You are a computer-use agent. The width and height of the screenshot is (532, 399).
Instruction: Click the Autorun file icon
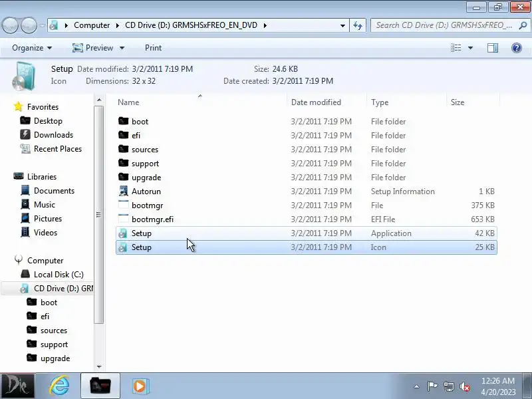pos(124,191)
